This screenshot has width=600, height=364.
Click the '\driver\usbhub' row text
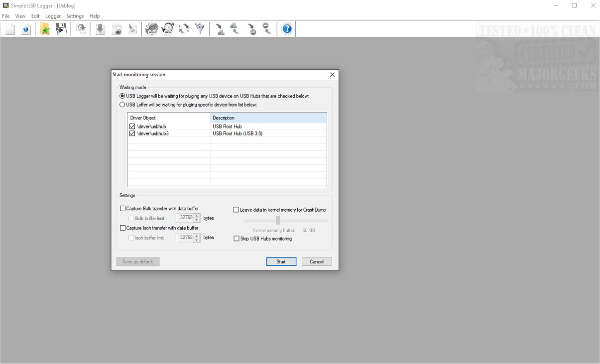151,126
